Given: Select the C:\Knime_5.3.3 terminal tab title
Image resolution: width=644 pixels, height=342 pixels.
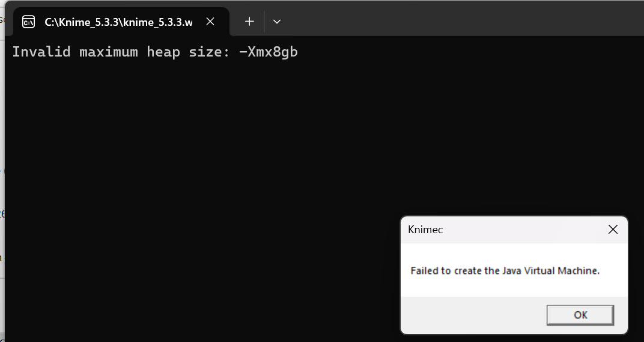Looking at the screenshot, I should 118,22.
